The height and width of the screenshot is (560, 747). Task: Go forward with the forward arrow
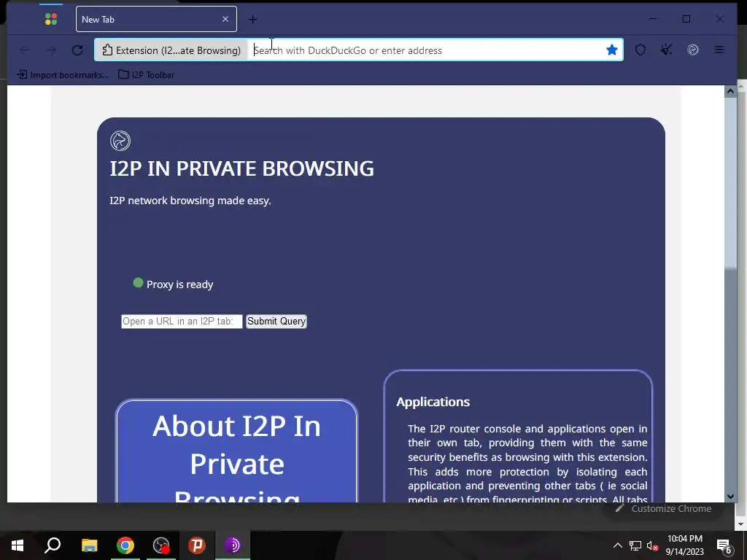[51, 50]
